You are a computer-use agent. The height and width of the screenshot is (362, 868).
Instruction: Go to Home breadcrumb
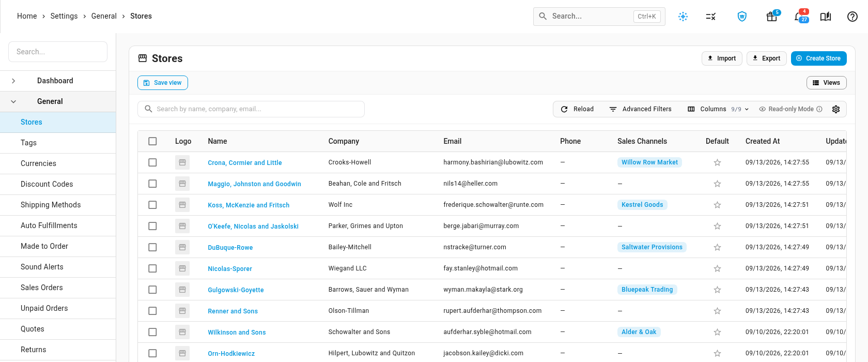27,16
